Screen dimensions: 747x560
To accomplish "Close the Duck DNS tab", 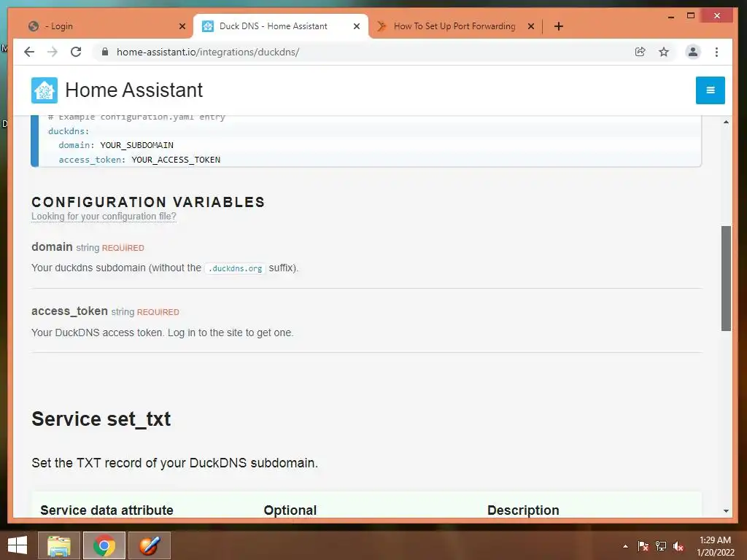I will click(356, 26).
